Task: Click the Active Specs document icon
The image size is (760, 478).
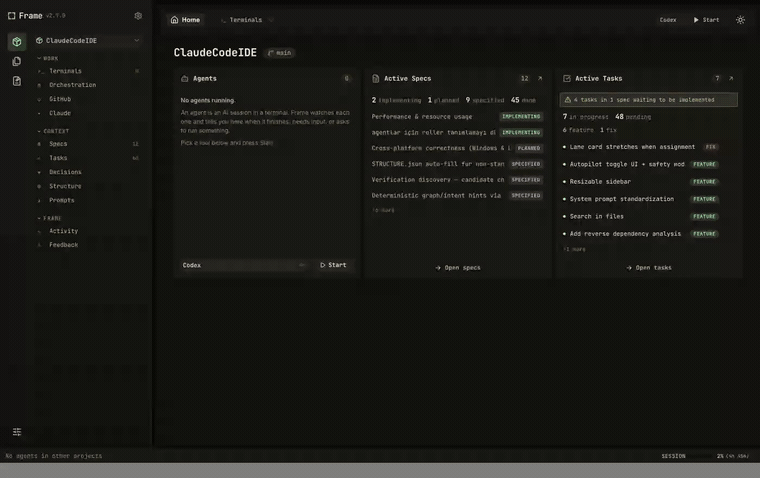Action: tap(376, 79)
